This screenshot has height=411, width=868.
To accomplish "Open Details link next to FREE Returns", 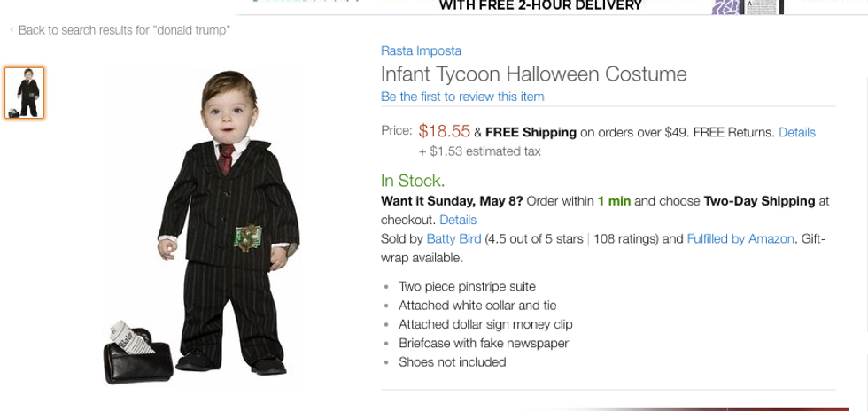I will (796, 132).
